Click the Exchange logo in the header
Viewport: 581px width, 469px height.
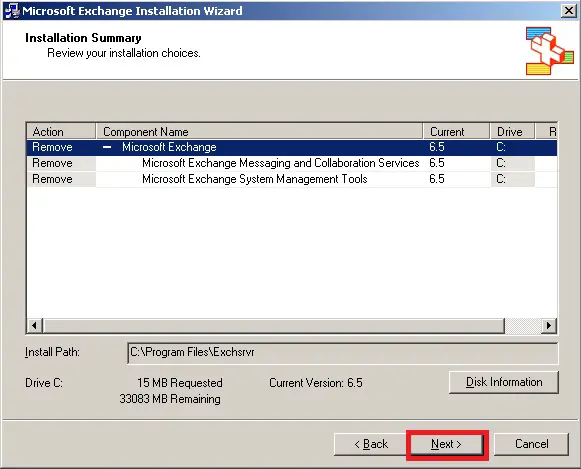pyautogui.click(x=549, y=51)
